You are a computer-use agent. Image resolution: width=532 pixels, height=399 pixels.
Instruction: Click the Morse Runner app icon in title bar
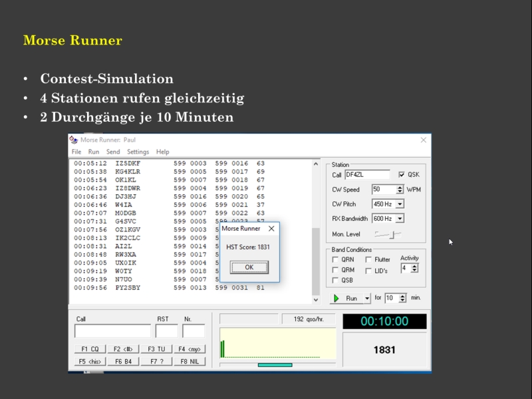(74, 140)
